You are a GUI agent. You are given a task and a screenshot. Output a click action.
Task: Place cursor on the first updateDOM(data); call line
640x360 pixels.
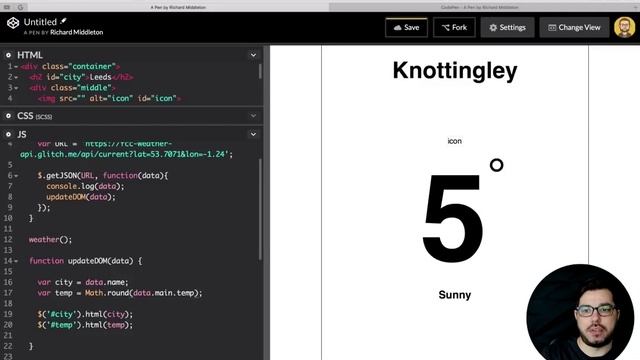(80, 197)
